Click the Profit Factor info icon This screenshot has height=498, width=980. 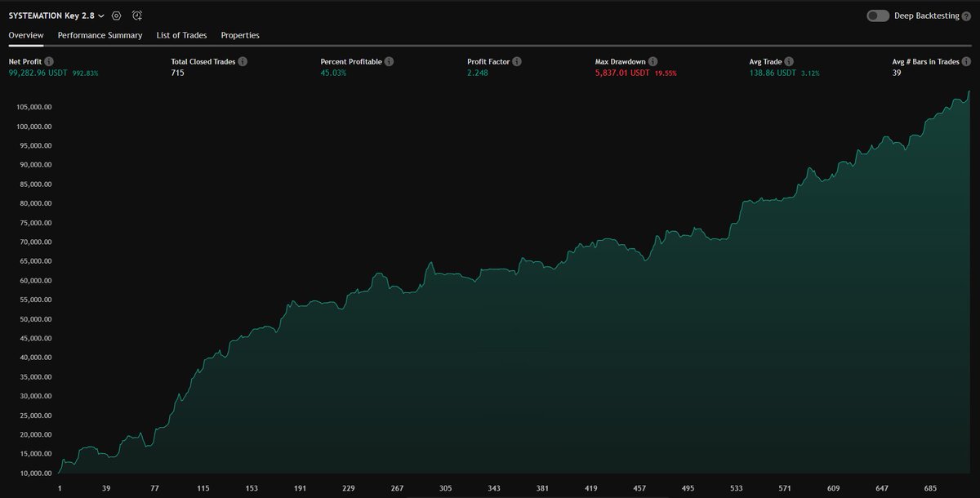517,61
